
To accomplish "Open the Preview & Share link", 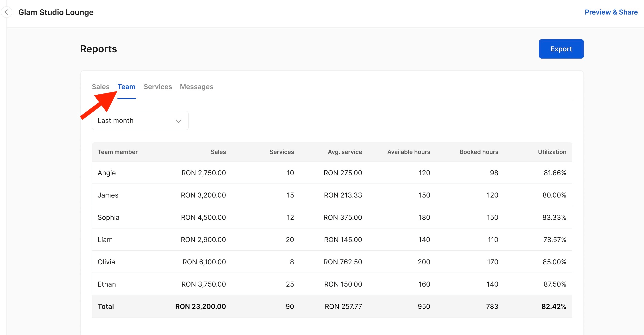I will (611, 12).
